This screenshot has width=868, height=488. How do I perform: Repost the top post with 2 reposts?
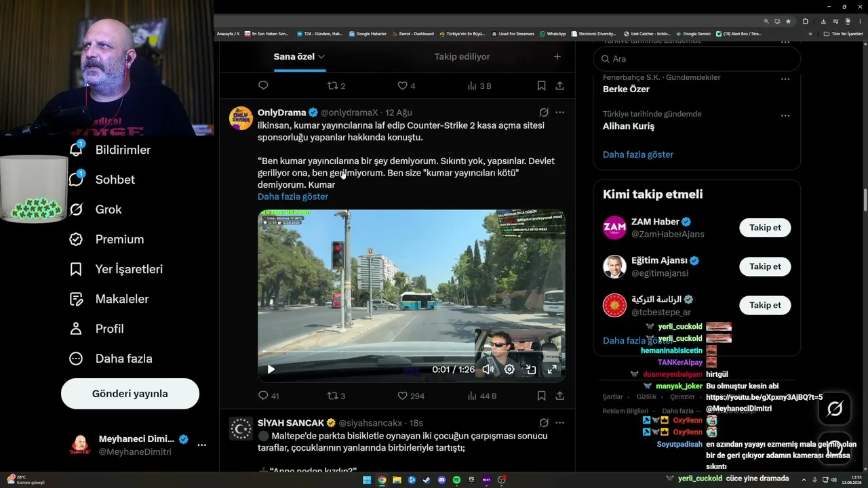336,86
